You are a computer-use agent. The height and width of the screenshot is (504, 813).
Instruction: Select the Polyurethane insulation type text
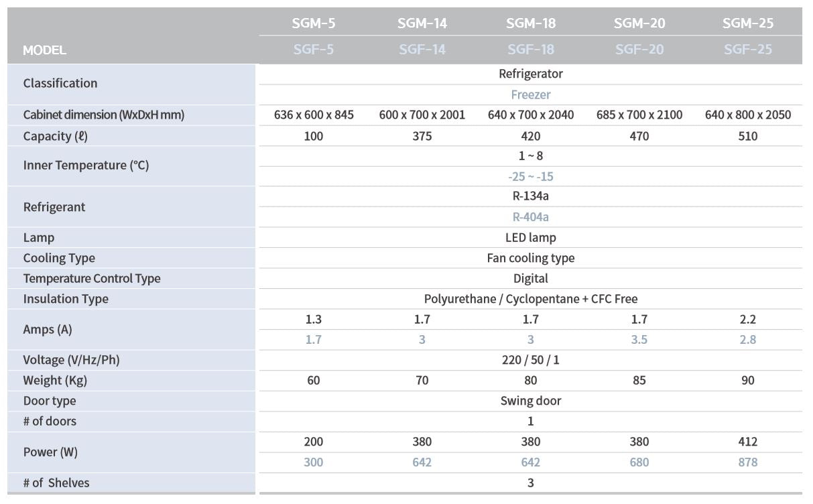point(531,299)
